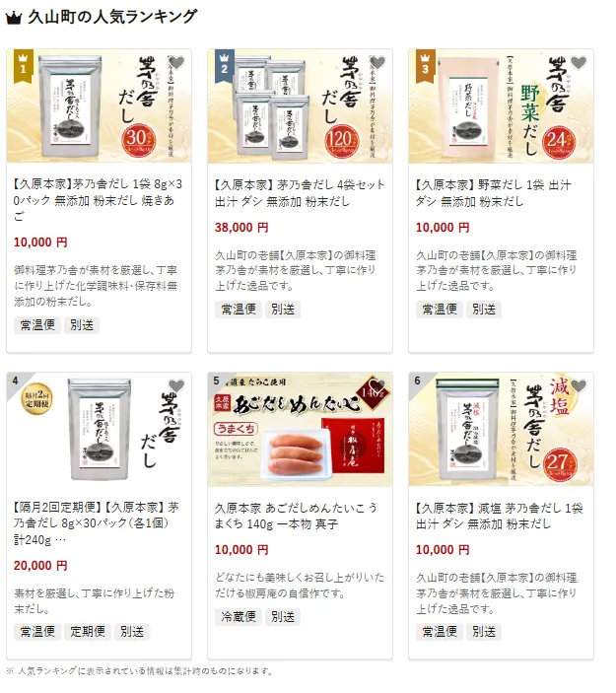The width and height of the screenshot is (616, 693).
Task: Click the bronze rank 3 crown badge
Action: click(x=426, y=66)
